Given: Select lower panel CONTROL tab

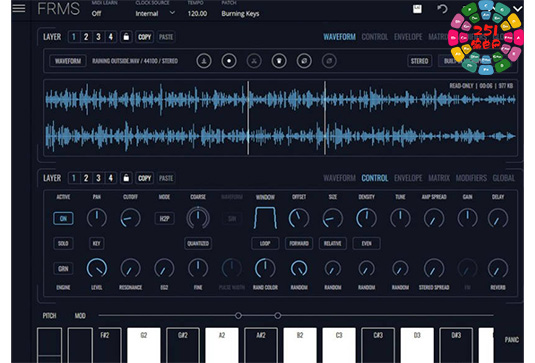Looking at the screenshot, I should pos(375,178).
